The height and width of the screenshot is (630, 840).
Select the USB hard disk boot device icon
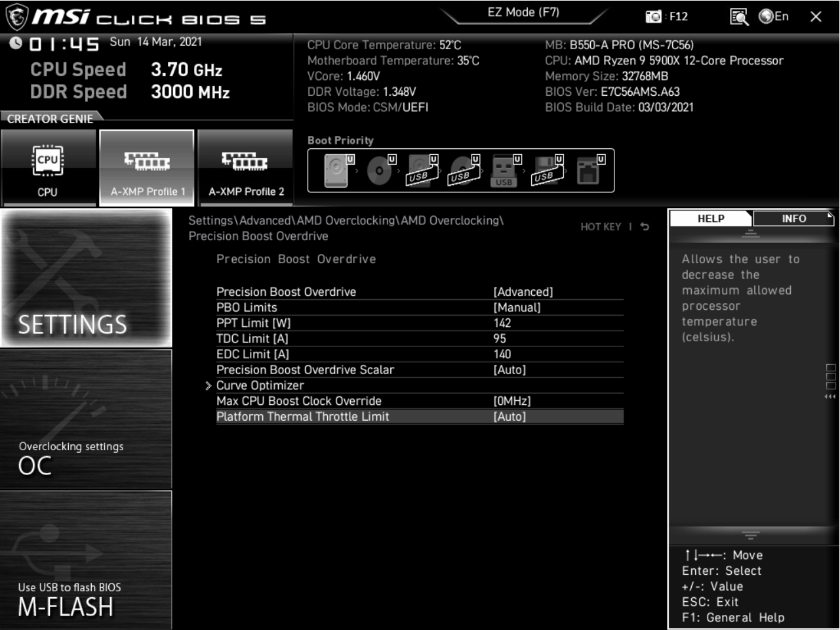point(422,170)
